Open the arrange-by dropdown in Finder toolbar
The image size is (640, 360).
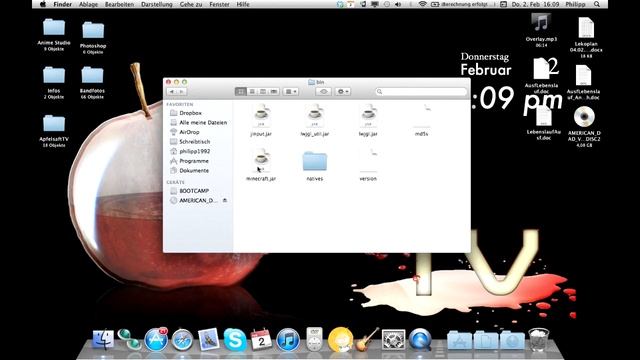pyautogui.click(x=291, y=91)
